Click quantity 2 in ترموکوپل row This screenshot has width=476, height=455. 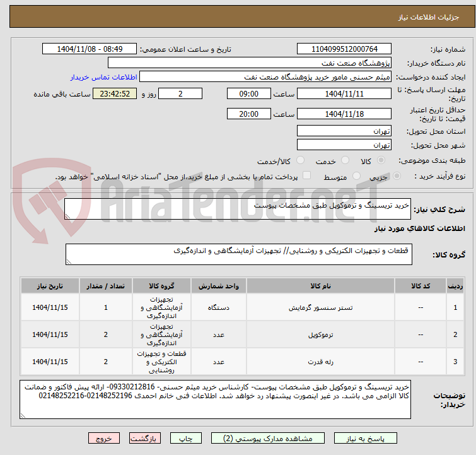[x=106, y=334]
